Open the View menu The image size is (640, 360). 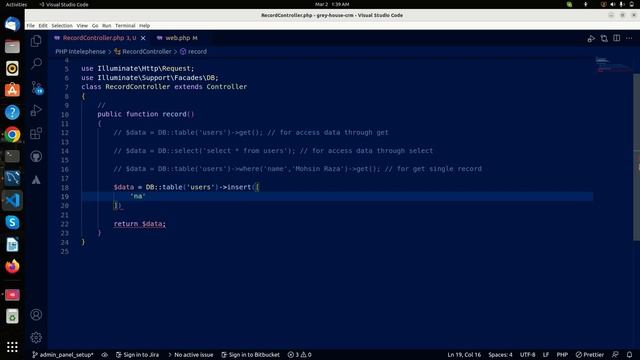point(82,25)
